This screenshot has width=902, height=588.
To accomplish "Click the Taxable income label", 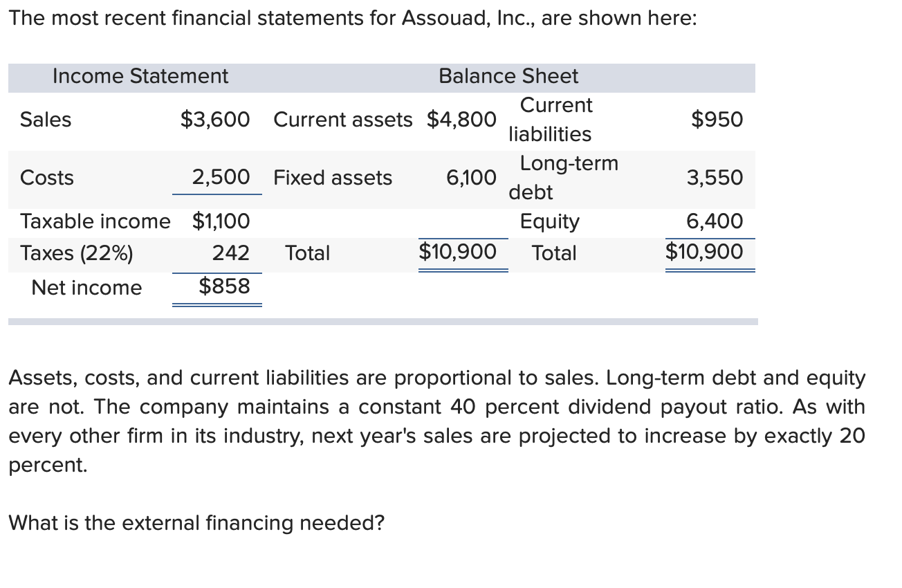I will click(95, 221).
